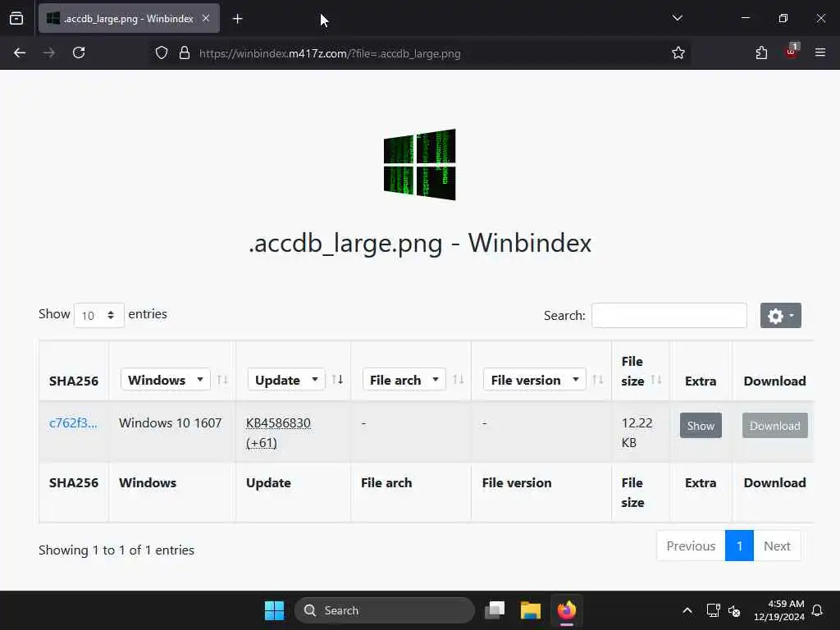Open the File version filter dropdown
The height and width of the screenshot is (630, 840).
tap(535, 380)
